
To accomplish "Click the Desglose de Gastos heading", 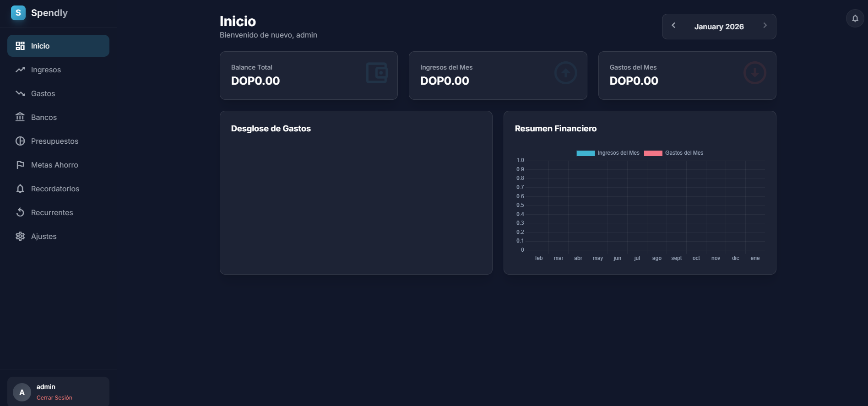I will [x=271, y=129].
